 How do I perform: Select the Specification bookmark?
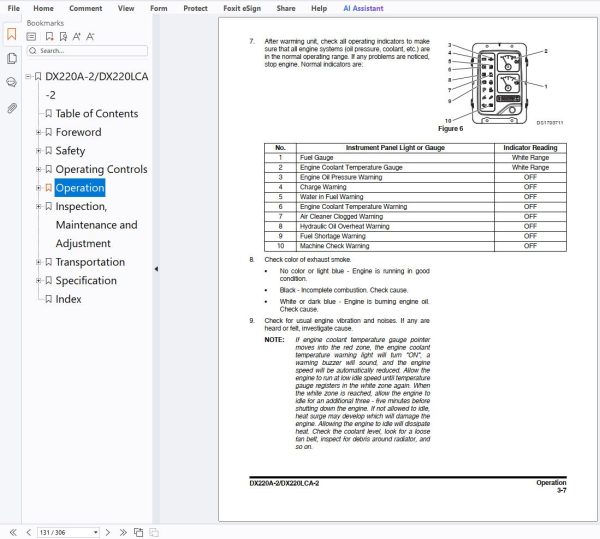click(x=86, y=281)
